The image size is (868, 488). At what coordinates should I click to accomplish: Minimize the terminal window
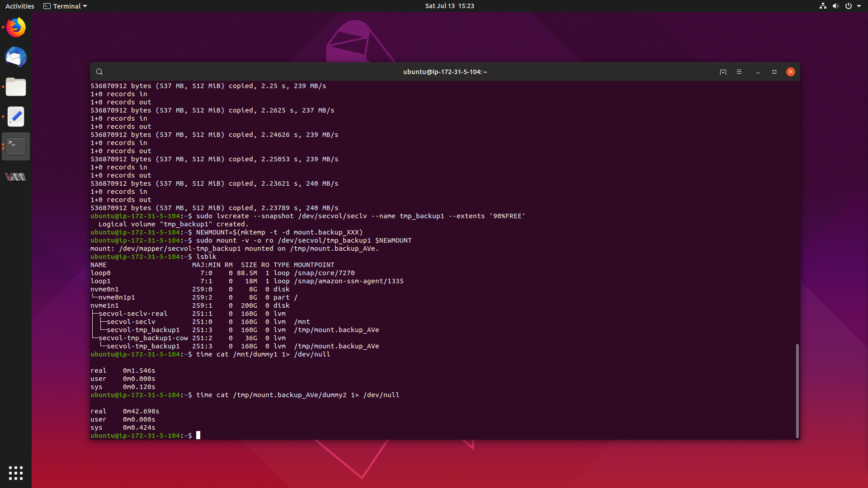pos(757,72)
